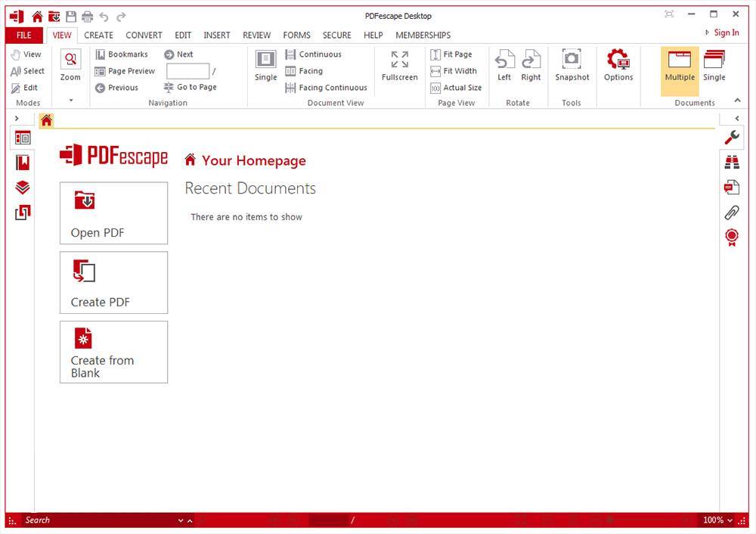Toggle Multiple documents mode
Viewport: 756px width, 534px height.
pos(680,67)
